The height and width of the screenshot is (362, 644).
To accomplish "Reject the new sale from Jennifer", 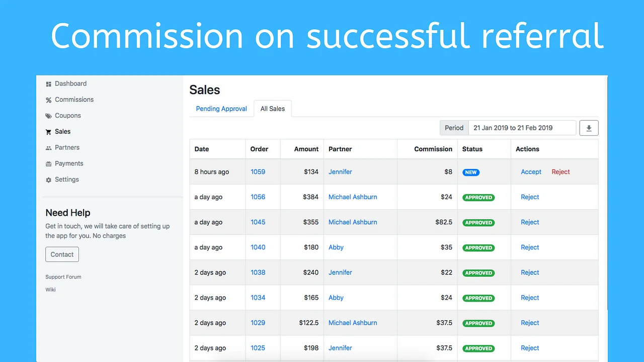I will (560, 172).
